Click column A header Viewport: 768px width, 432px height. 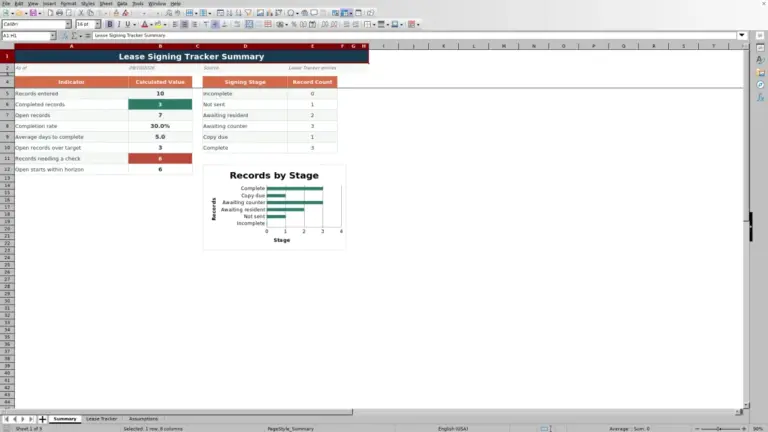(x=72, y=46)
